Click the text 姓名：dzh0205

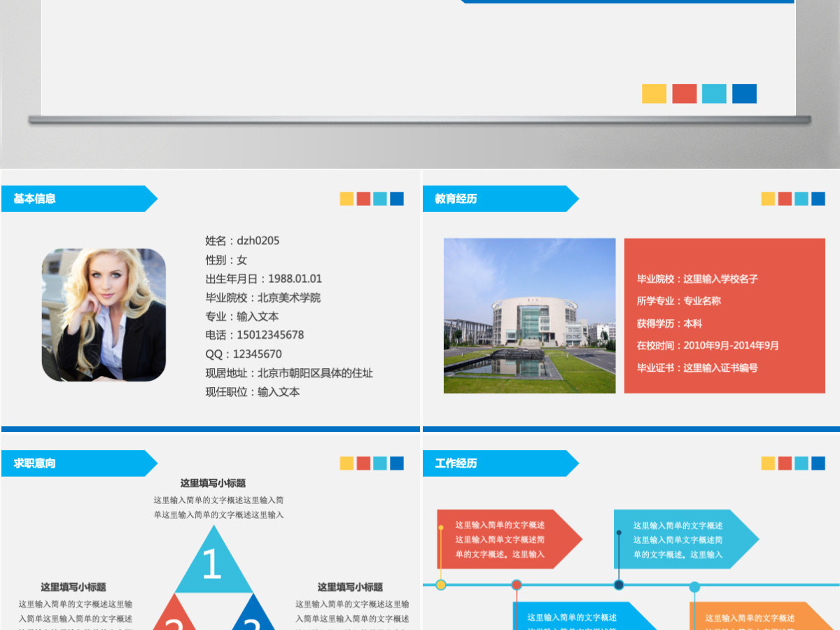coord(242,241)
